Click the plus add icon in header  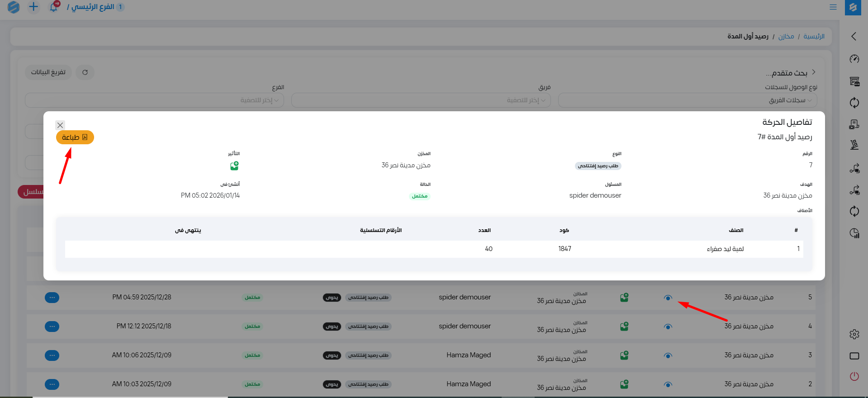click(x=33, y=7)
